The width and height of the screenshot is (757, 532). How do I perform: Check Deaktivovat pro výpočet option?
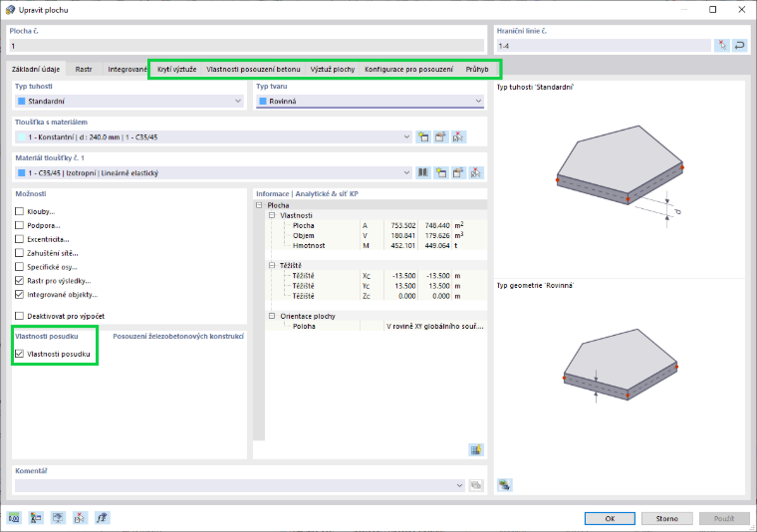click(x=19, y=316)
